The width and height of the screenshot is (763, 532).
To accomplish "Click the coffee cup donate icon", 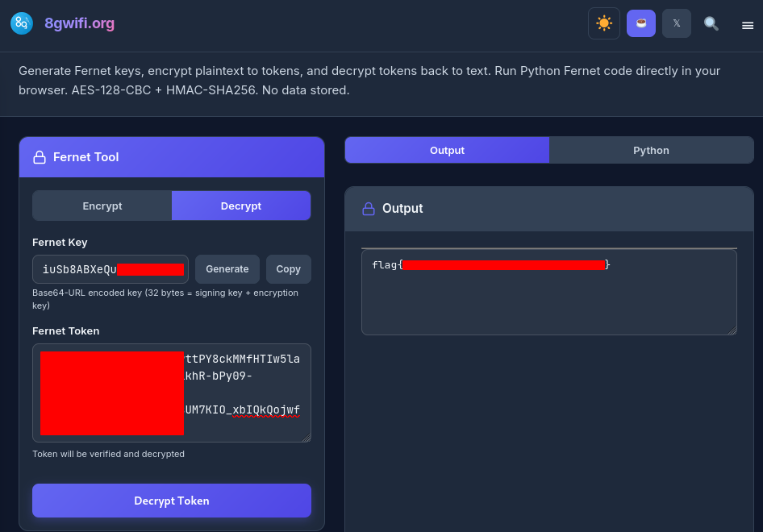I will pyautogui.click(x=641, y=23).
